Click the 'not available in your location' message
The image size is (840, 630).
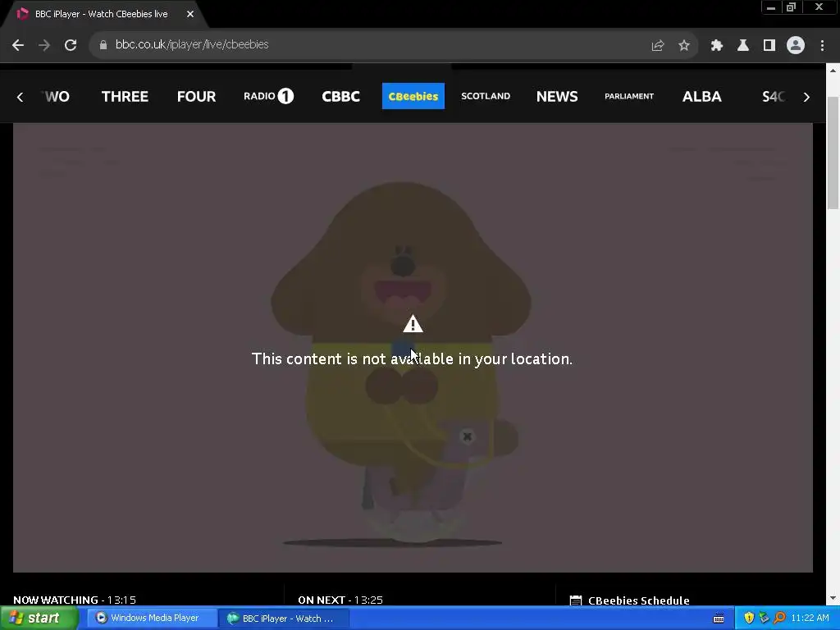point(412,358)
